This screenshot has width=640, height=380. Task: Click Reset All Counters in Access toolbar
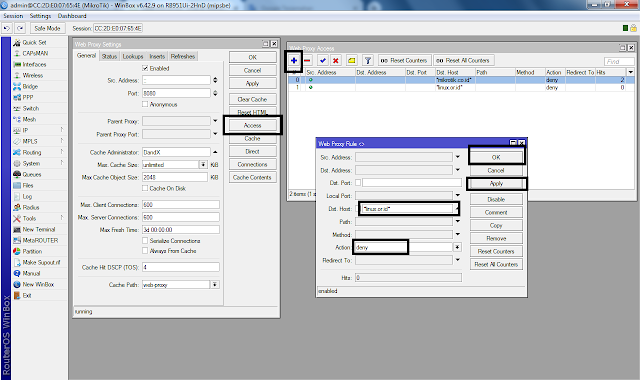tap(464, 60)
